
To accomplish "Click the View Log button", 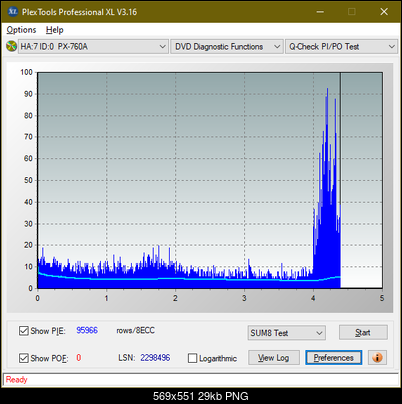I will click(274, 358).
